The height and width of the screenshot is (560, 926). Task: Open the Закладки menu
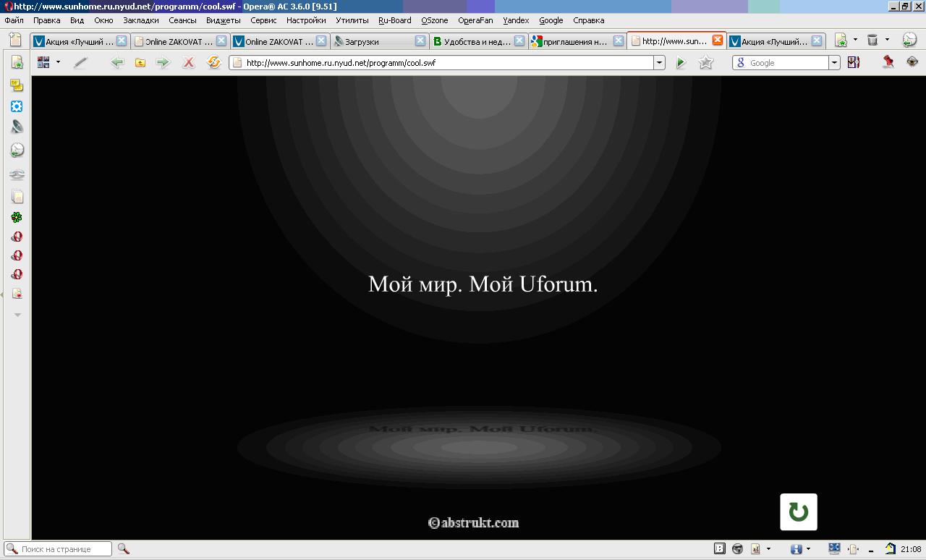pos(140,20)
